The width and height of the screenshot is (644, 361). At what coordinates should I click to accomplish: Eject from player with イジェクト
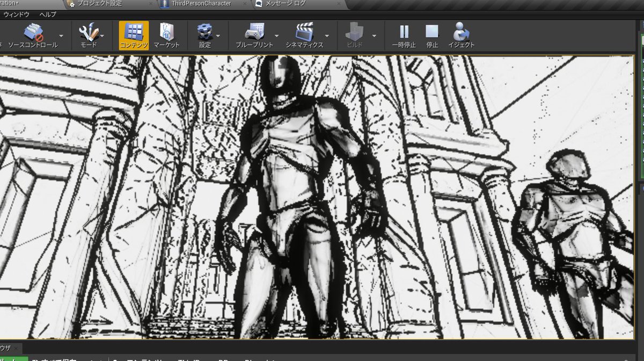pos(462,35)
